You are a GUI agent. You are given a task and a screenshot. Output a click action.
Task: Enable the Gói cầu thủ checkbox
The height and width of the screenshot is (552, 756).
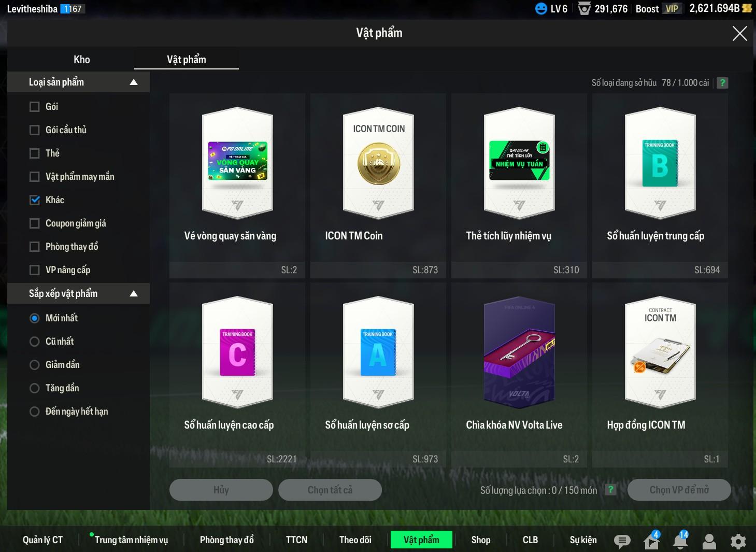(x=35, y=130)
